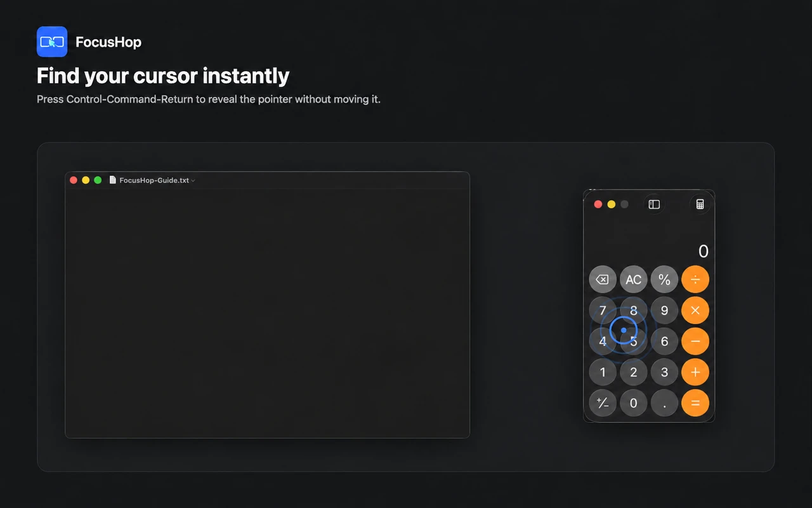
Task: Click the equals key in Calculator
Action: (695, 403)
